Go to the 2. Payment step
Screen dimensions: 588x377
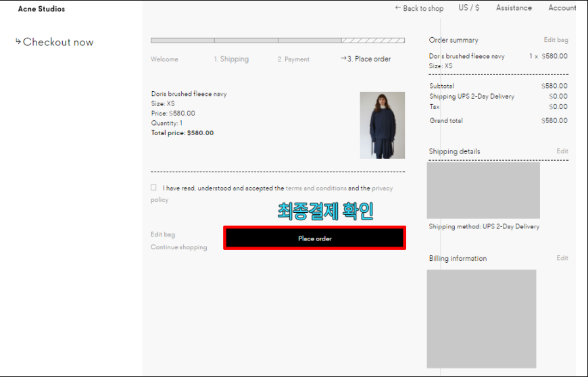[293, 59]
